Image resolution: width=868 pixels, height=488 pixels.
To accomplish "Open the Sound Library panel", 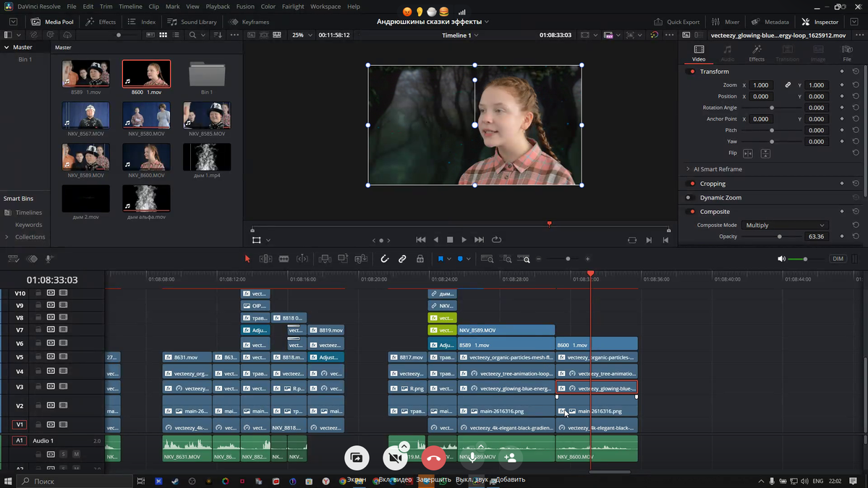I will coord(192,22).
